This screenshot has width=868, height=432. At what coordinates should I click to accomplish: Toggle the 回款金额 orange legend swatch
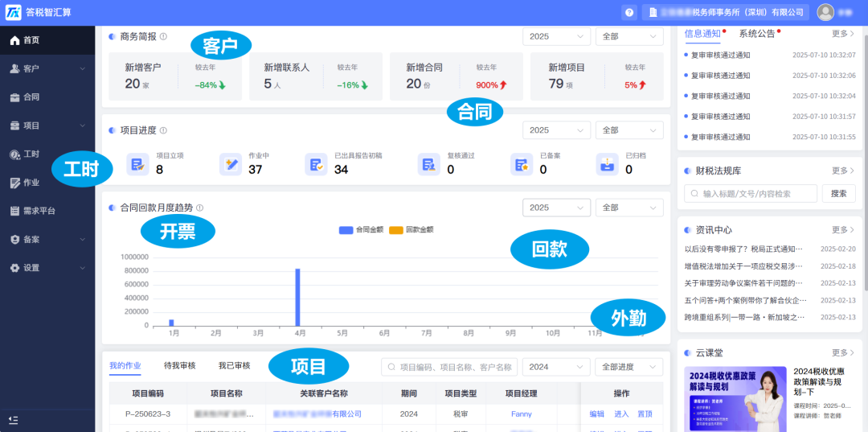[395, 229]
